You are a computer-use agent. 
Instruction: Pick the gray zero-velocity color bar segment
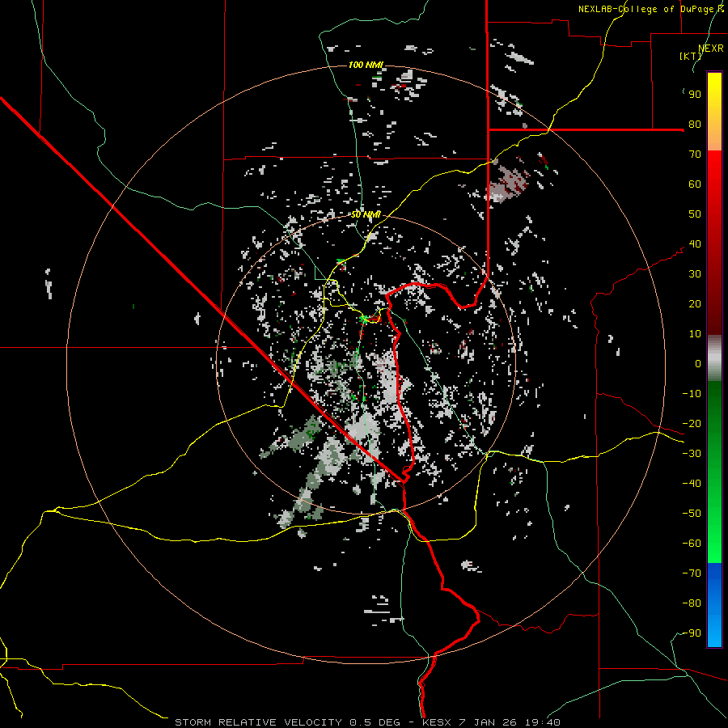coord(714,358)
